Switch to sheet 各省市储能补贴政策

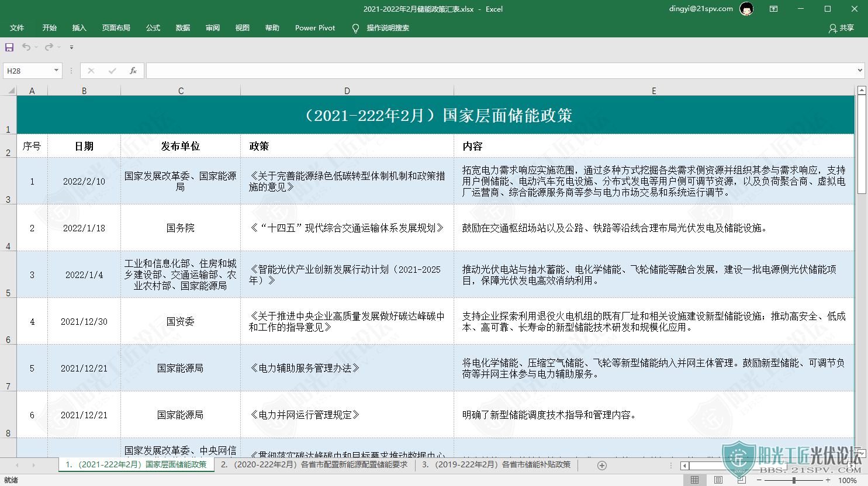tap(496, 464)
